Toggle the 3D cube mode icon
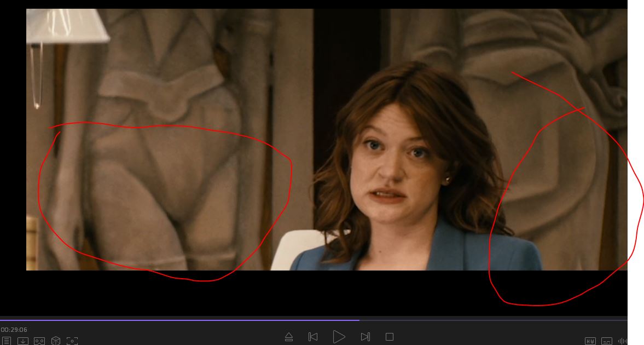Viewport: 644px width, 345px height. [x=56, y=341]
